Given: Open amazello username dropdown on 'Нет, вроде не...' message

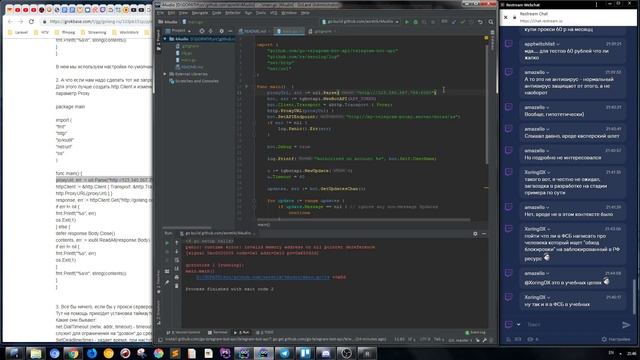Looking at the screenshot, I should [548, 207].
